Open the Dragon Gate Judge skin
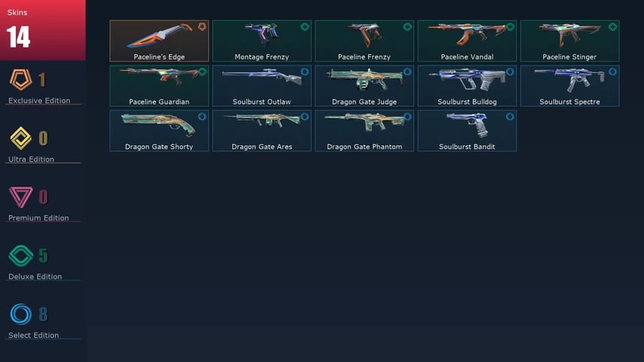Screen dimensions: 644x362 click(365, 86)
